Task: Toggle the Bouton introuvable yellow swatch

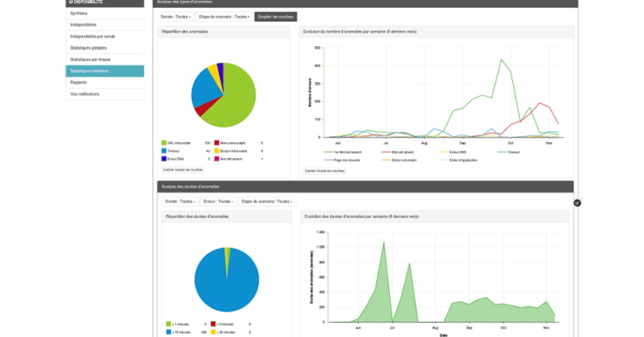Action: [x=216, y=151]
